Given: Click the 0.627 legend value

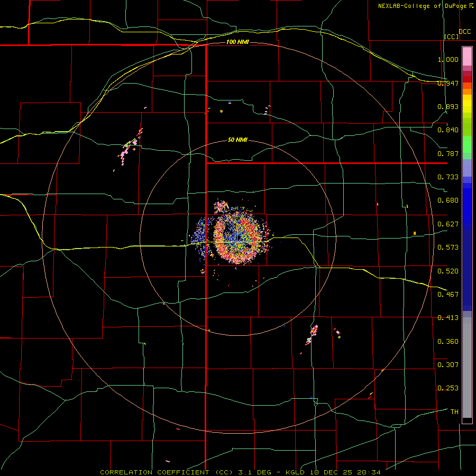Looking at the screenshot, I should pyautogui.click(x=448, y=224).
